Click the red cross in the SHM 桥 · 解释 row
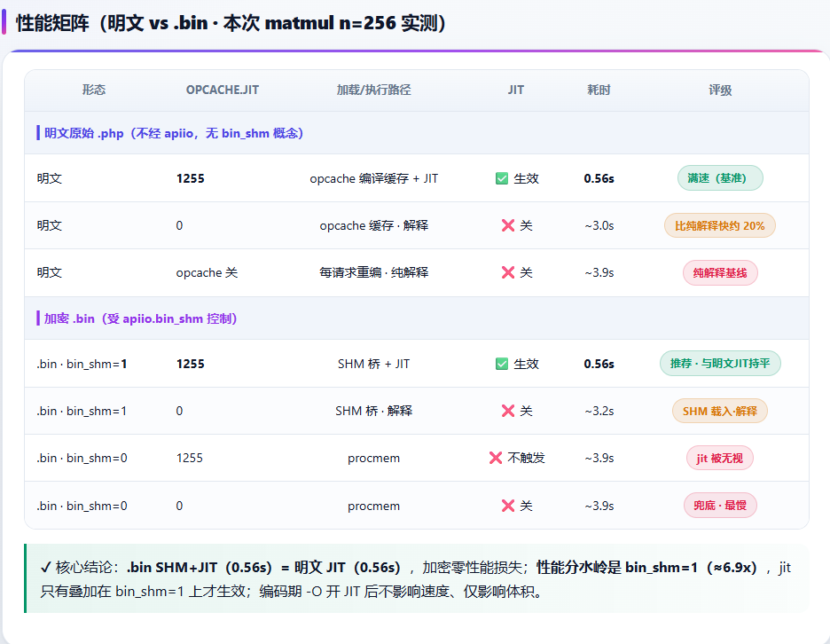 [507, 411]
